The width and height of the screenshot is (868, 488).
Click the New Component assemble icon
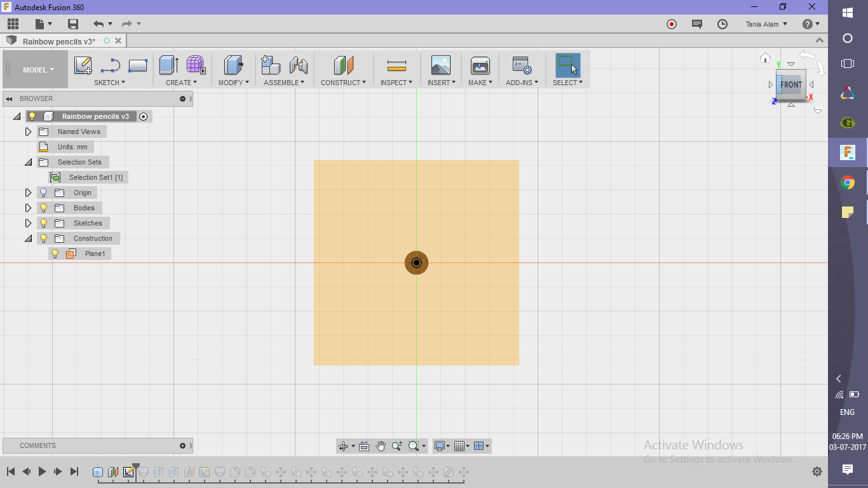point(271,65)
